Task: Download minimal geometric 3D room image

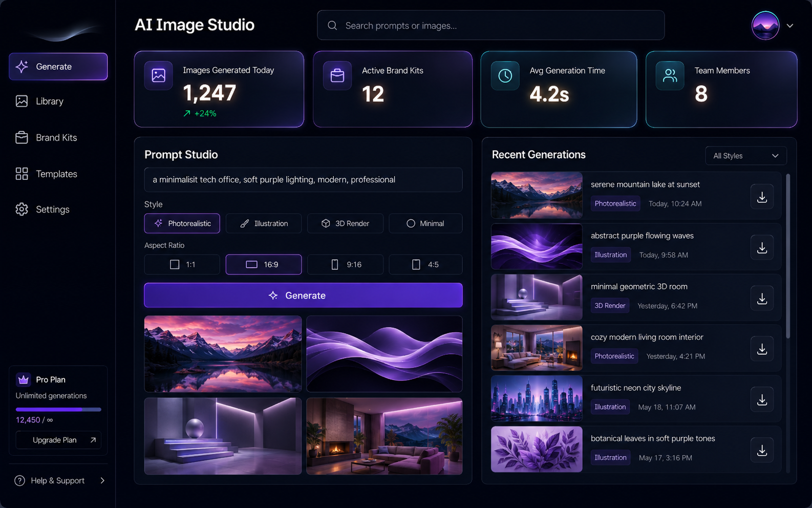Action: [762, 299]
